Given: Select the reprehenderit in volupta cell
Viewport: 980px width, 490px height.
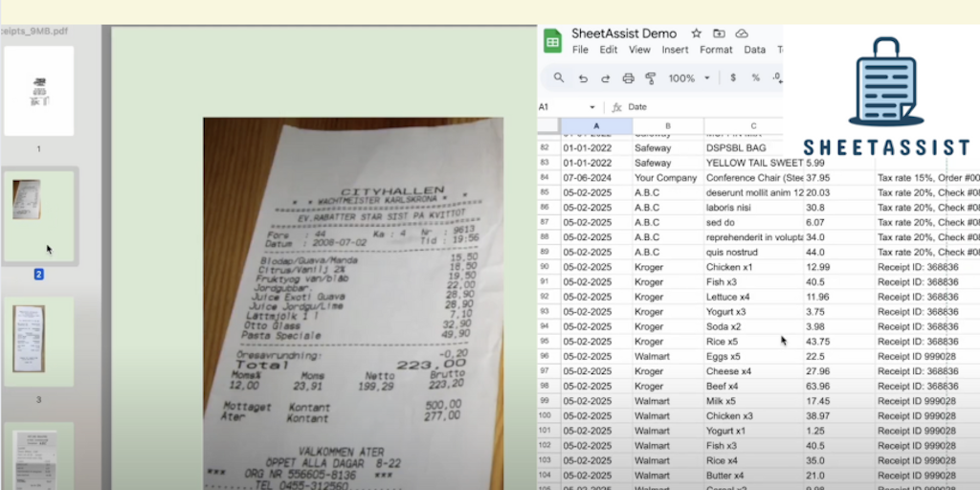Looking at the screenshot, I should tap(754, 237).
